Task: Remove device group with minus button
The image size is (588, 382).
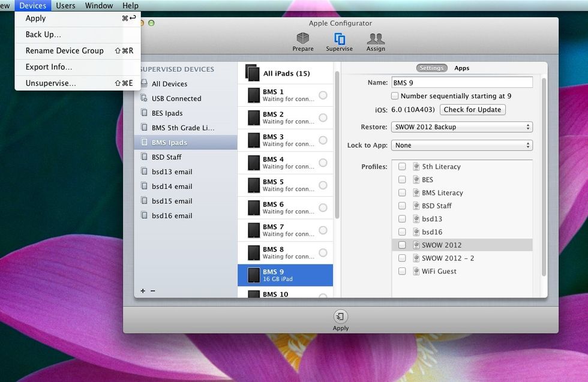Action: (x=153, y=291)
